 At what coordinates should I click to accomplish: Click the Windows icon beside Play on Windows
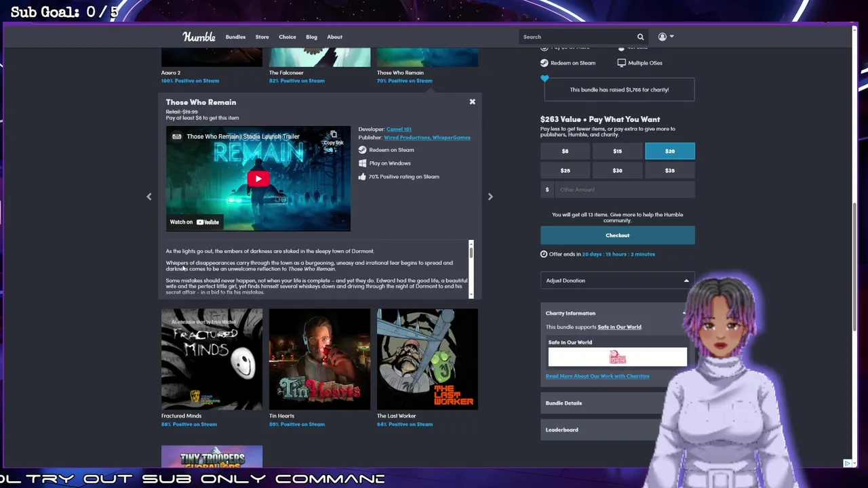362,163
